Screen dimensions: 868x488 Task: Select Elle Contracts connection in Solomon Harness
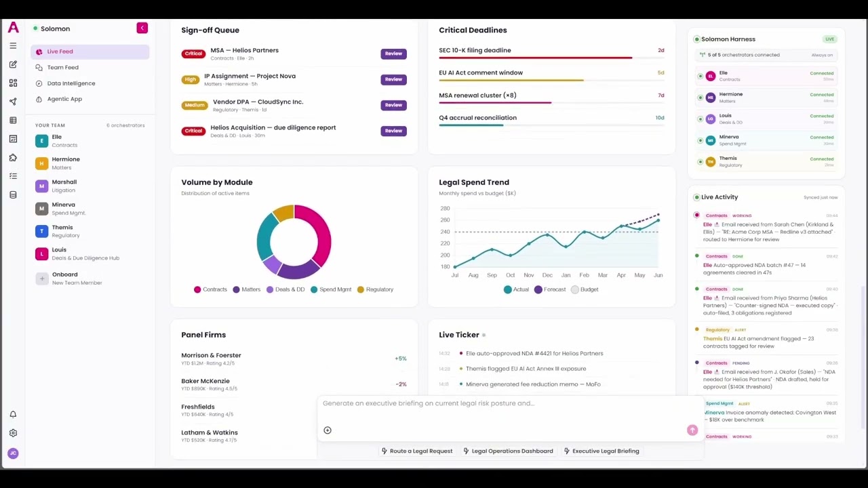767,76
